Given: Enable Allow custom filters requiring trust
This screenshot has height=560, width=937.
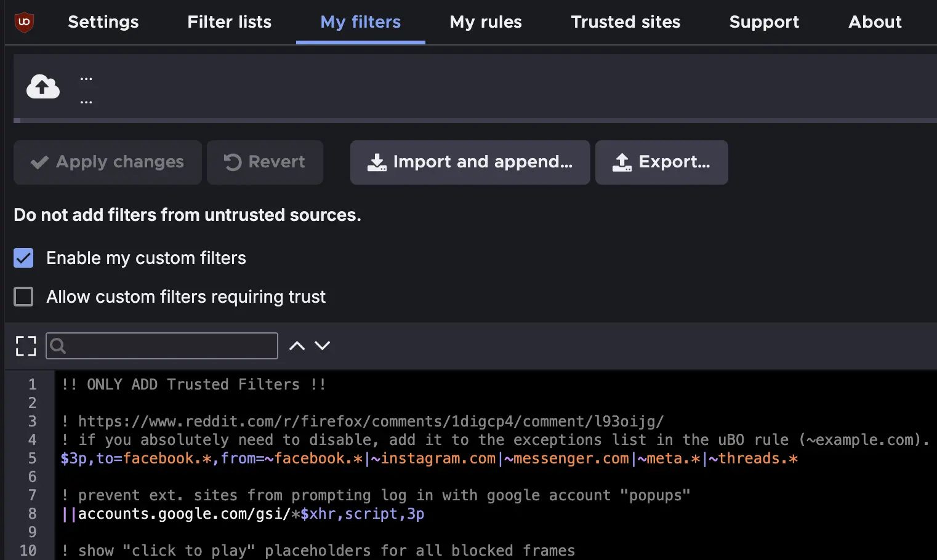Looking at the screenshot, I should pyautogui.click(x=23, y=297).
